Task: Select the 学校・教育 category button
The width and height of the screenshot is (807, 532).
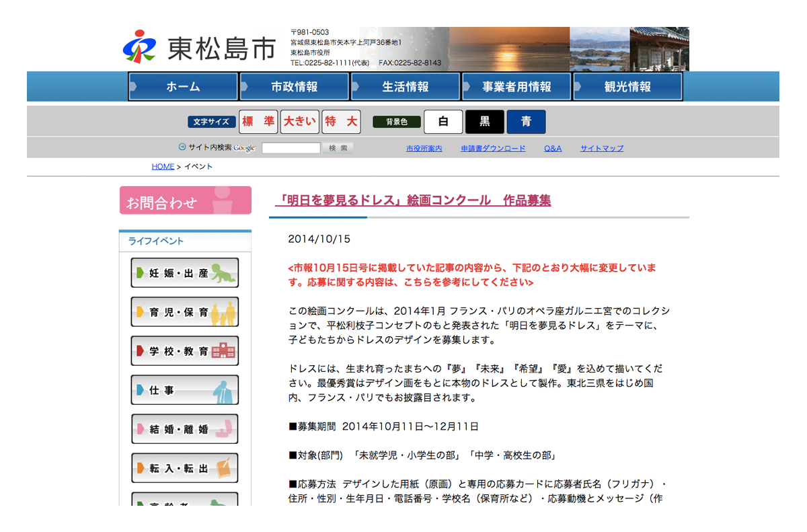Action: [184, 351]
